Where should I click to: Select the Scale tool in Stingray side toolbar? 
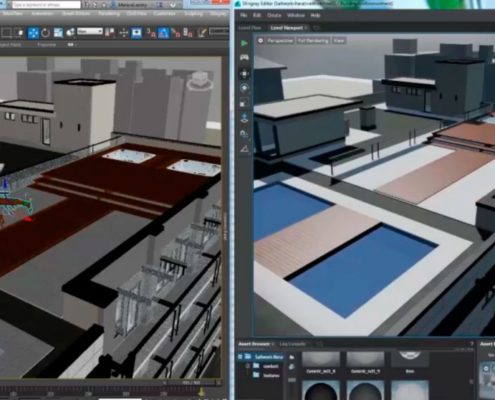tap(244, 103)
